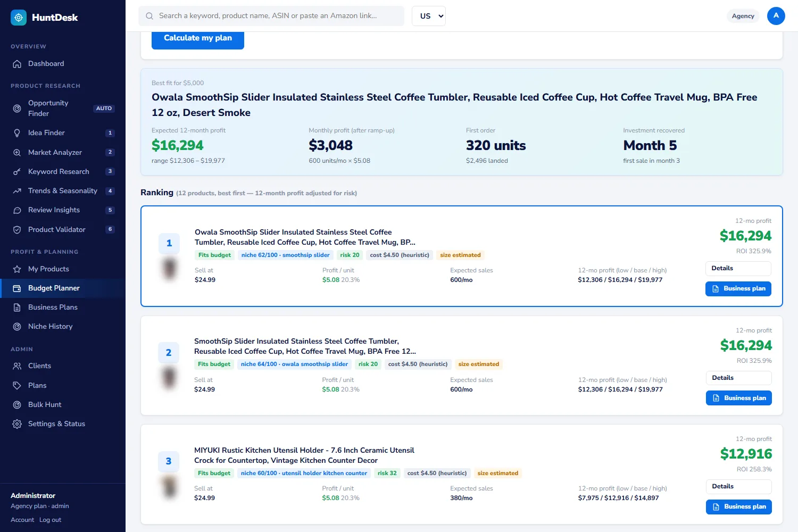The image size is (798, 532).
Task: Click the 'risk 32' tag
Action: coord(387,473)
